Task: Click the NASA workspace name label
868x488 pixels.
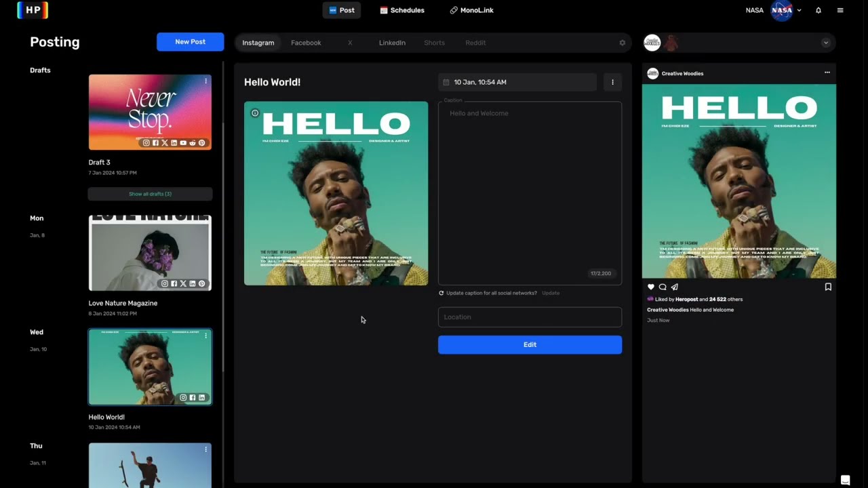Action: tap(754, 10)
